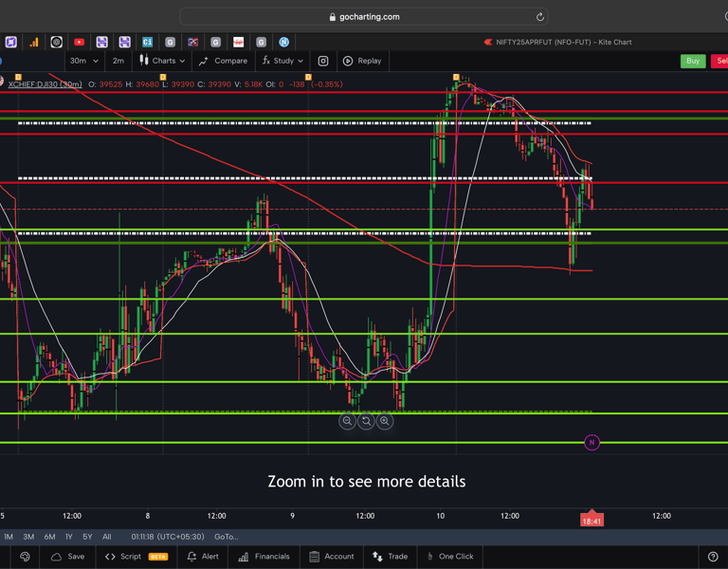The width and height of the screenshot is (728, 569).
Task: Open the YouTube bookmark icon
Action: [80, 43]
